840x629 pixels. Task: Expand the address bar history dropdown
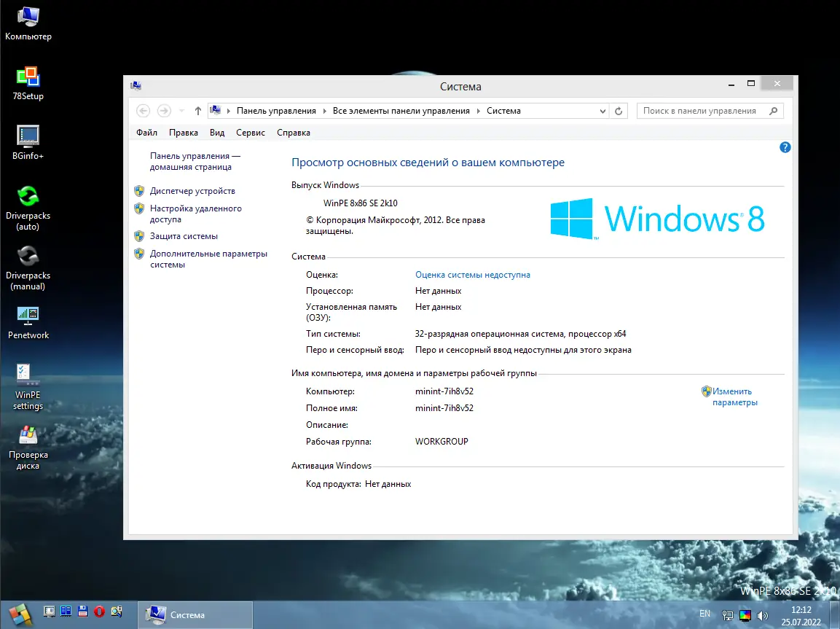tap(602, 111)
